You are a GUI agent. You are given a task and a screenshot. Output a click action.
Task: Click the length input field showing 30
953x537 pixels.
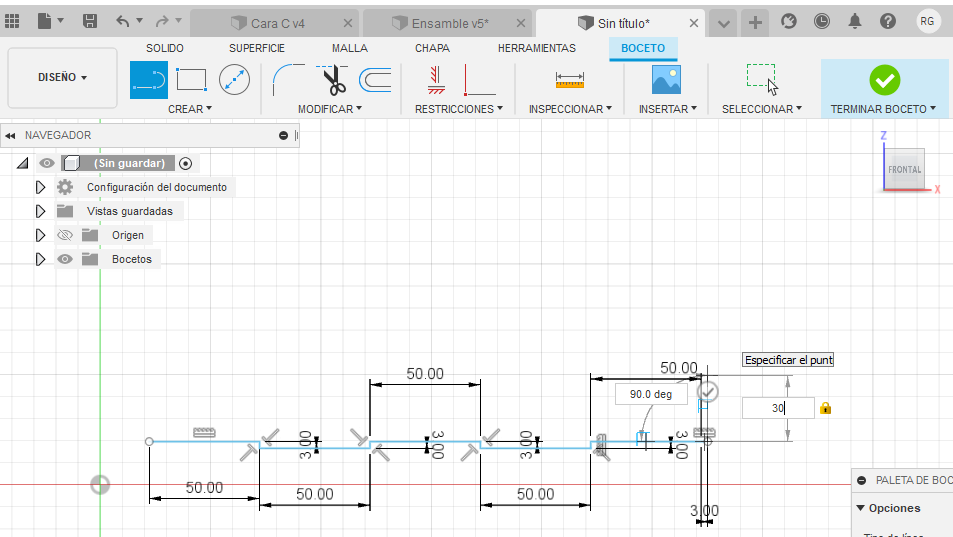(778, 408)
